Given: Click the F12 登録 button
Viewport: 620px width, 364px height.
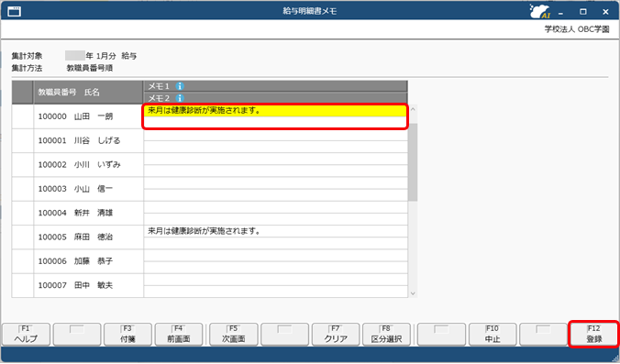Looking at the screenshot, I should 593,335.
